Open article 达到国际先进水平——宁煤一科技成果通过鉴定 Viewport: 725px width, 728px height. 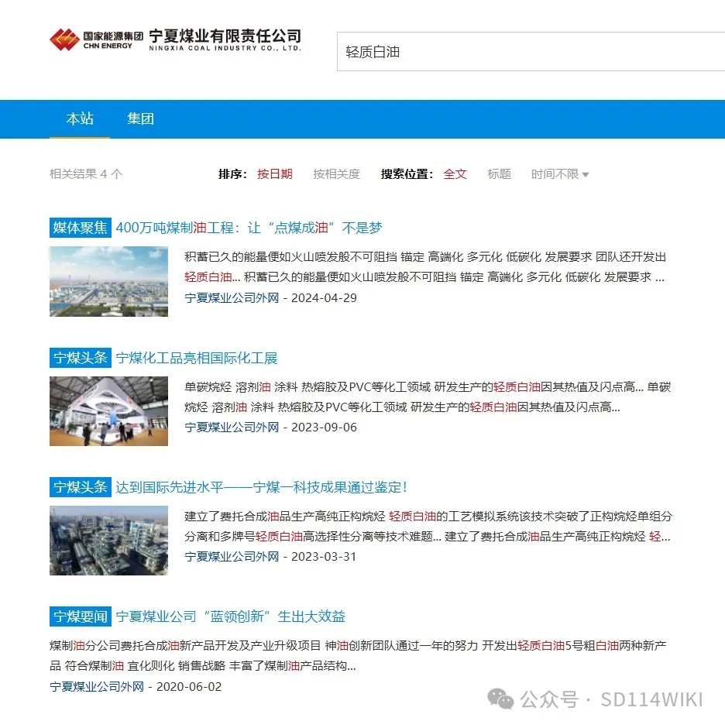(x=262, y=487)
